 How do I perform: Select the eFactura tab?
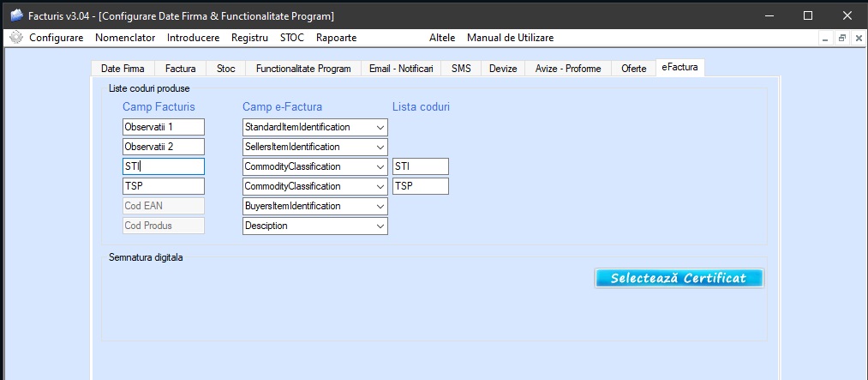[x=679, y=68]
